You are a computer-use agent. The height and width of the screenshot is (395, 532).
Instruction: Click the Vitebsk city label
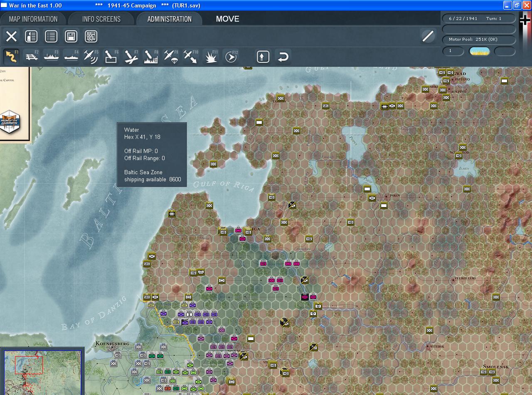click(x=437, y=346)
